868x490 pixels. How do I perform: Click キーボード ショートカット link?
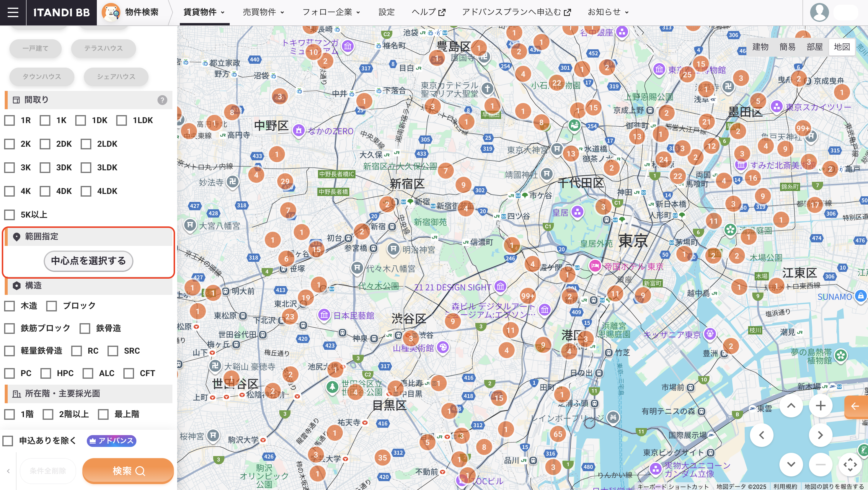click(x=673, y=487)
